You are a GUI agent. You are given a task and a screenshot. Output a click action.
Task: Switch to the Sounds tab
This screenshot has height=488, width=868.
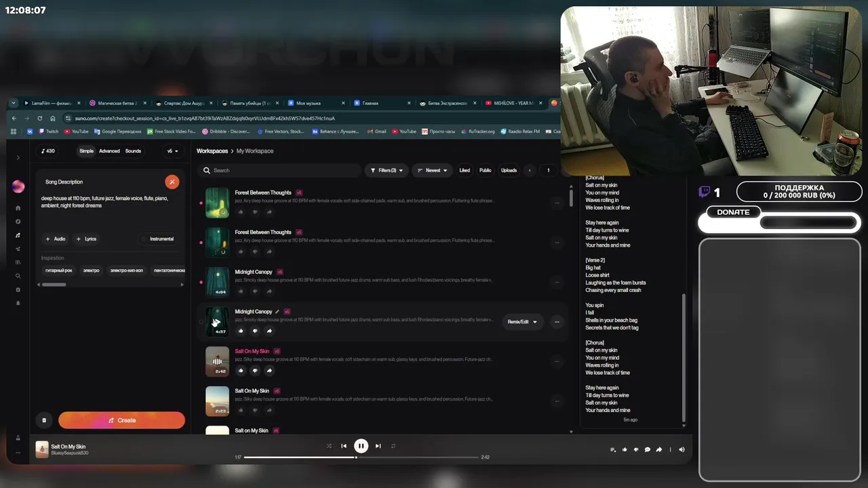click(x=133, y=151)
